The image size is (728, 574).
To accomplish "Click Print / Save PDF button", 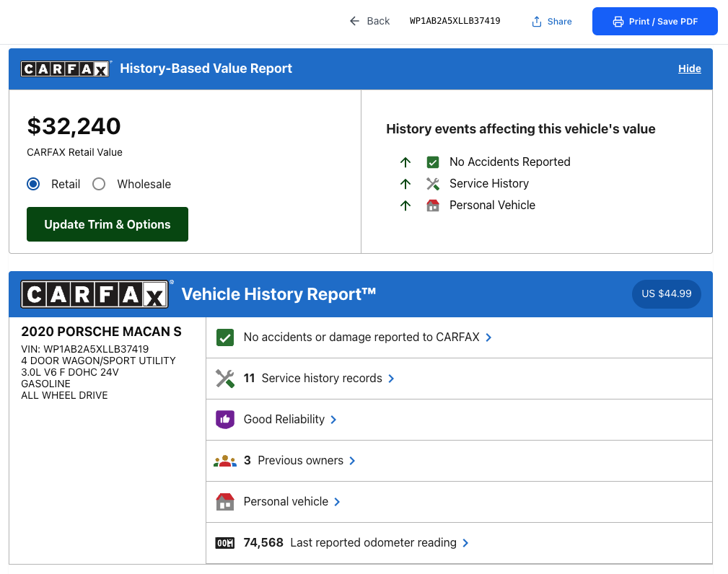I will (655, 22).
